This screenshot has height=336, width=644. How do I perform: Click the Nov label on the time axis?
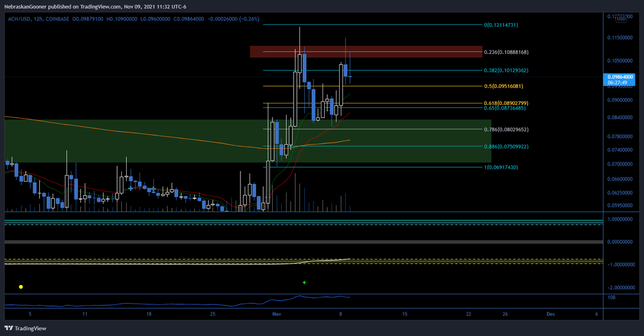point(276,313)
